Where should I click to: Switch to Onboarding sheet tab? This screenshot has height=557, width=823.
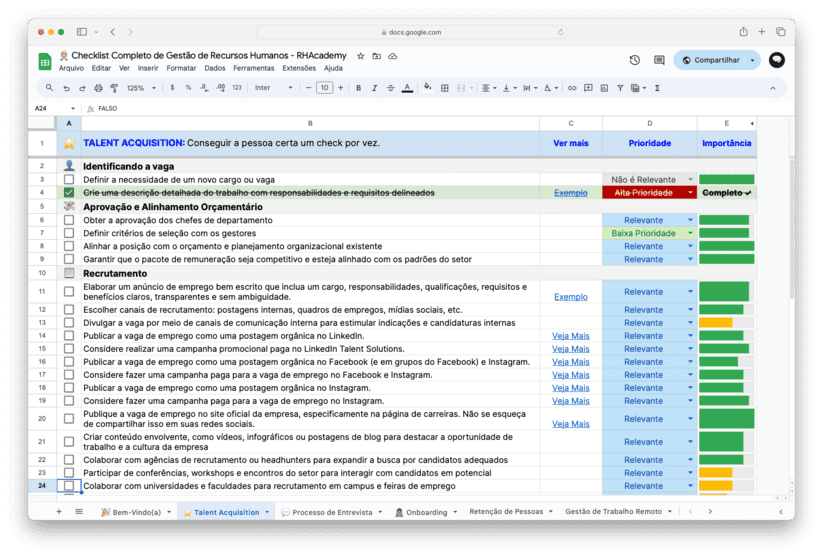click(426, 512)
